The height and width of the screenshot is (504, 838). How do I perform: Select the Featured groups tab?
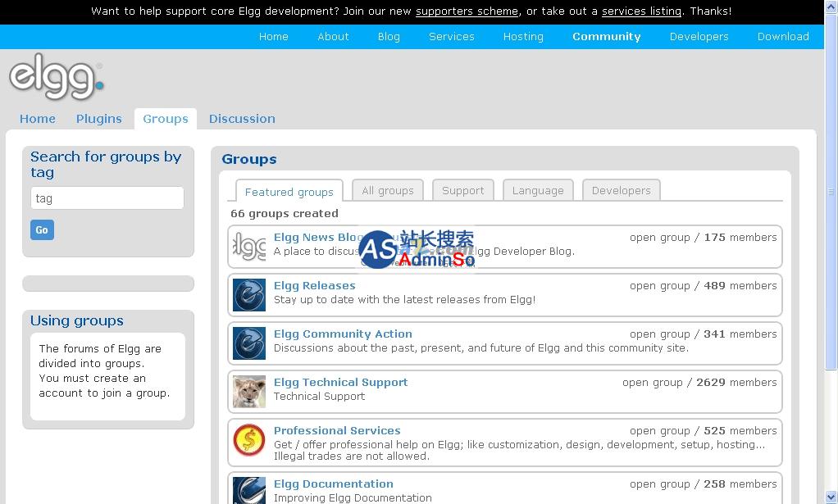point(289,191)
